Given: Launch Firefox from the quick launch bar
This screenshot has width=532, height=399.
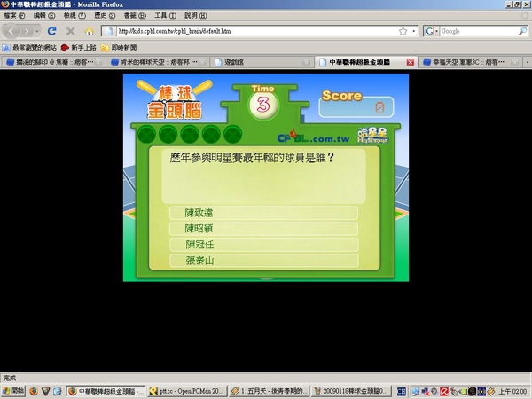Looking at the screenshot, I should (x=34, y=392).
